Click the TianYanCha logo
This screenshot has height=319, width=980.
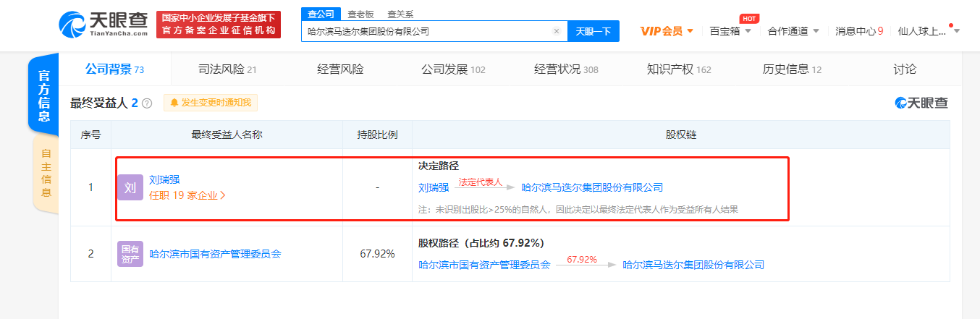click(x=104, y=24)
